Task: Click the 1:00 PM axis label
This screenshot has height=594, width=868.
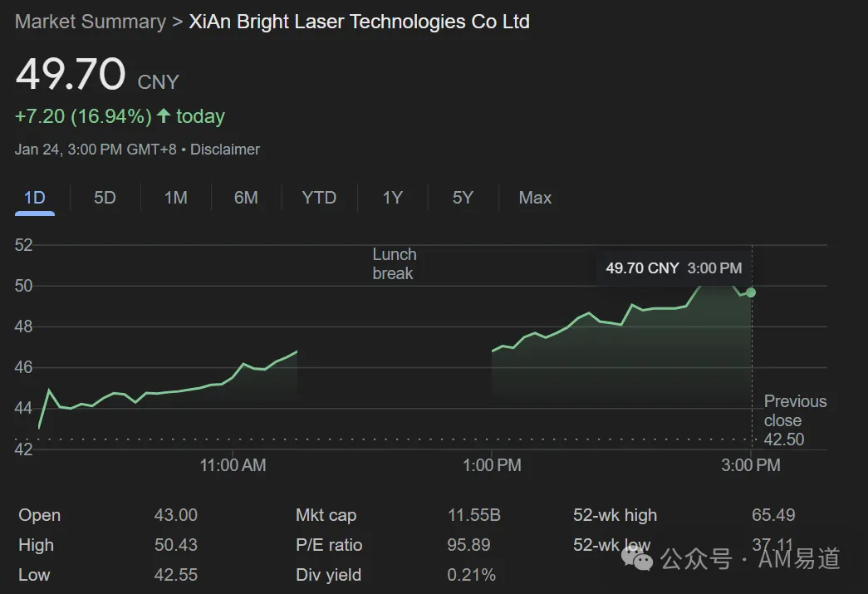Action: pyautogui.click(x=492, y=465)
